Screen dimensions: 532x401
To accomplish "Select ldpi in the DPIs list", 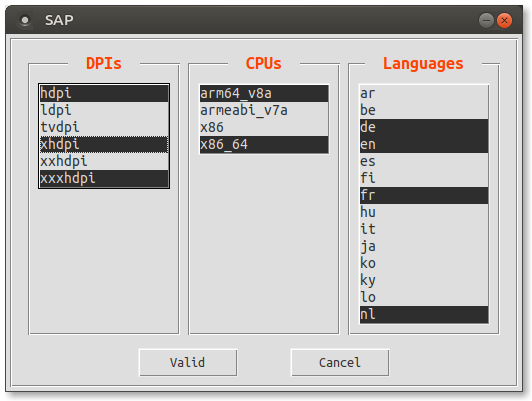I will tap(104, 110).
